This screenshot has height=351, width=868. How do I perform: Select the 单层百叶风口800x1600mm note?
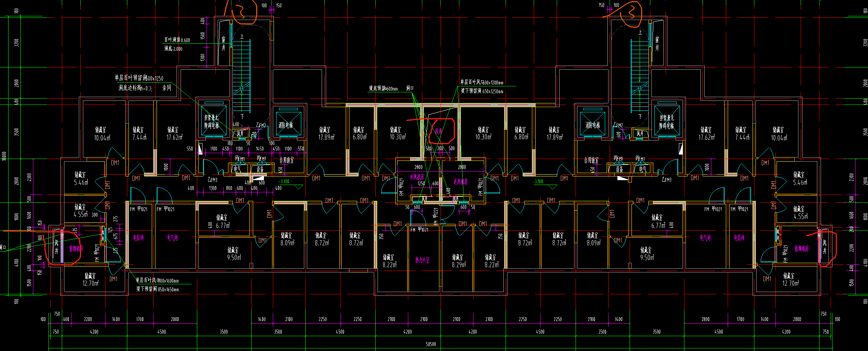[157, 281]
